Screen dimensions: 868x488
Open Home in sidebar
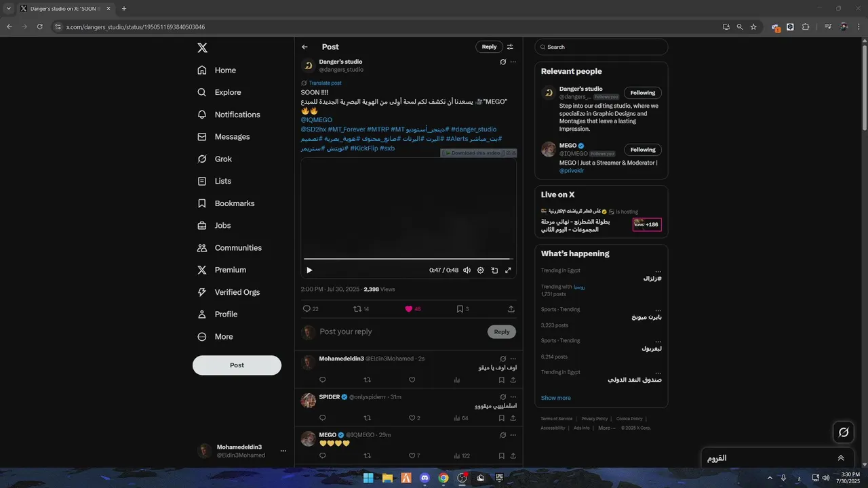point(217,70)
